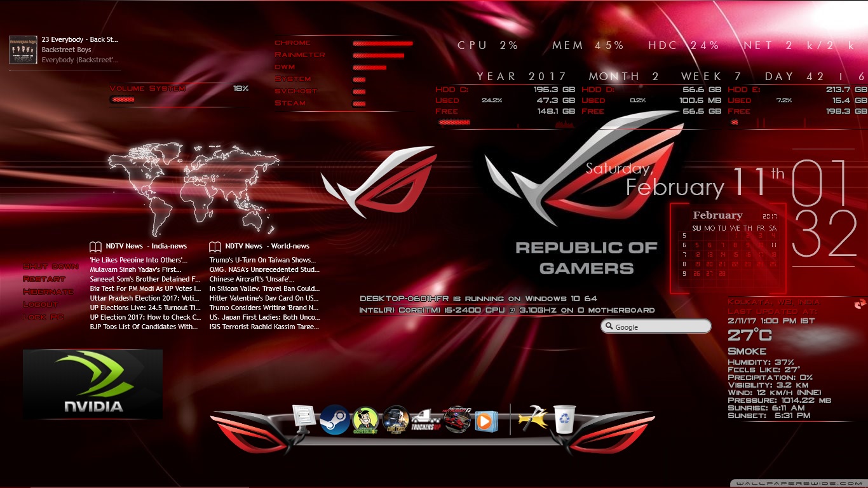Click the Backstreet Boys artist name
Screen dimensions: 868x488
[x=67, y=50]
